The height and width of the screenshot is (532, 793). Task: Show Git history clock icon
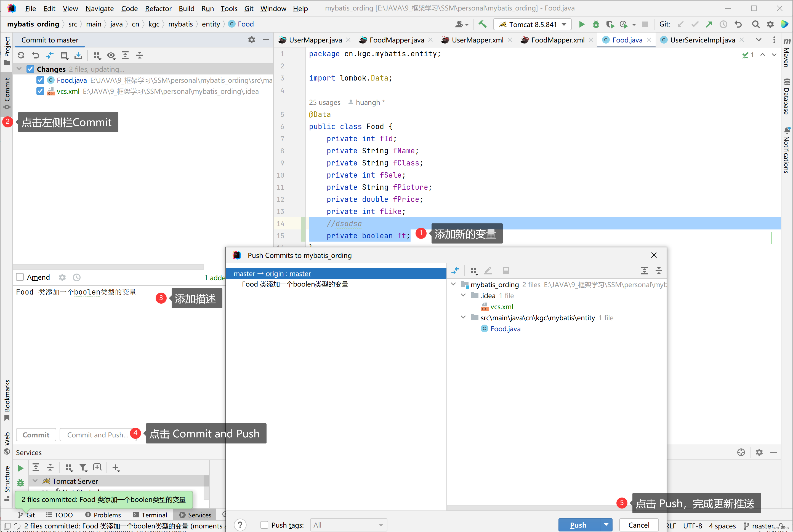pos(723,24)
